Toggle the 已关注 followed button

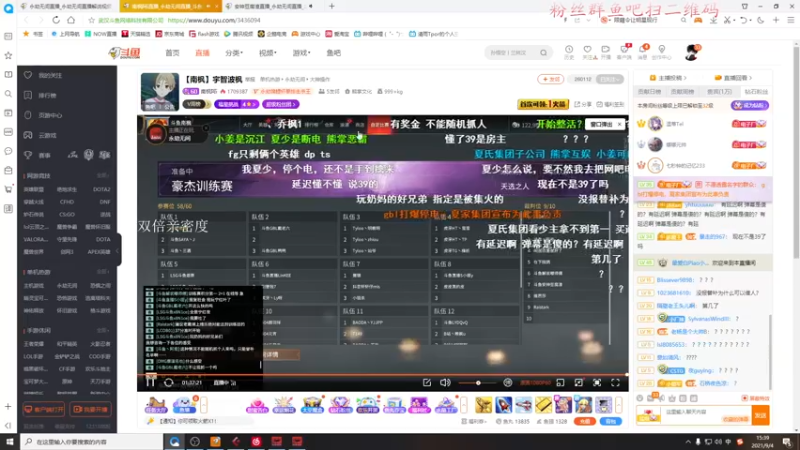(610, 79)
